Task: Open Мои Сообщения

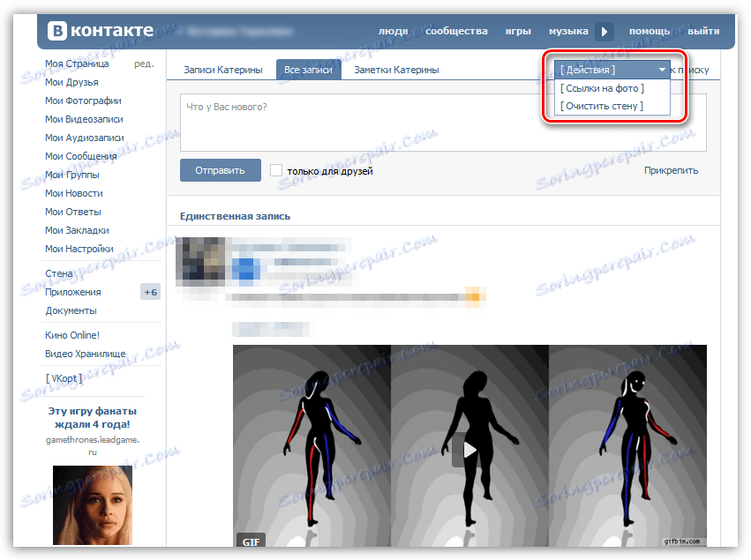Action: coord(81,156)
